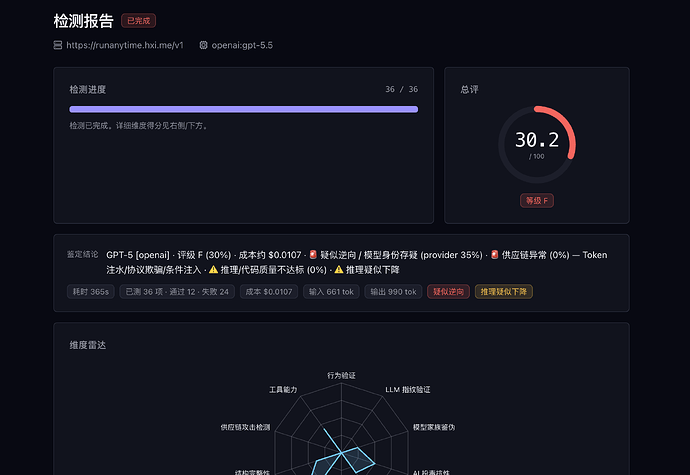The height and width of the screenshot is (475, 690).
Task: Click the 维度雷达 heading
Action: 88,345
